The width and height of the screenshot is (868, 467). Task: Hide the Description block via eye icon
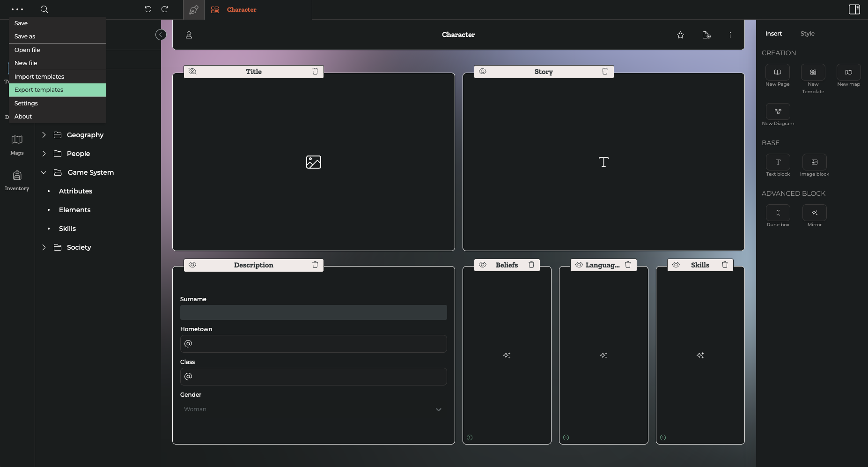tap(192, 265)
